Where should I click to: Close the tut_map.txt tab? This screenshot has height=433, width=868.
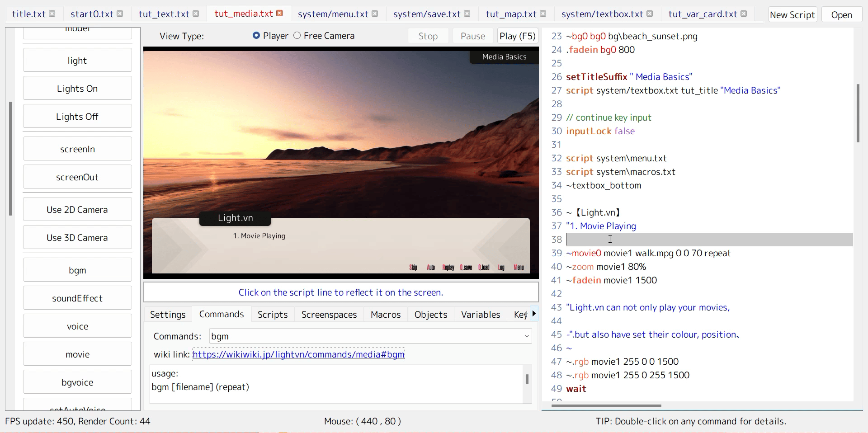click(543, 14)
